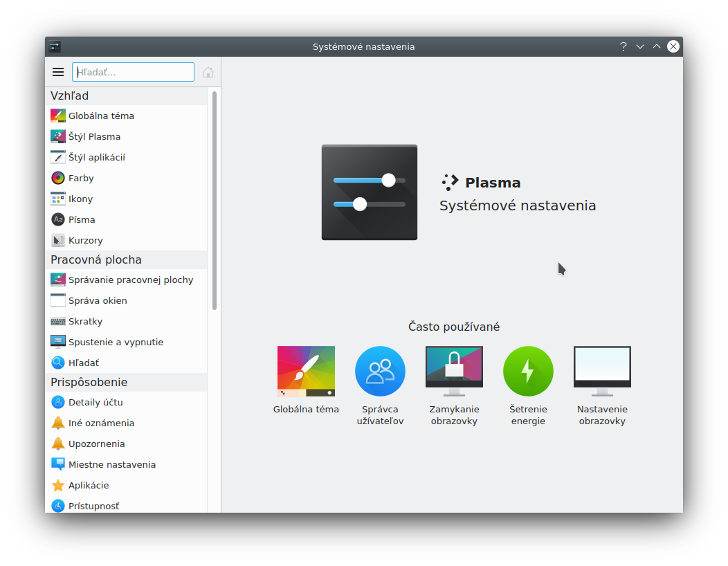Open Ikony settings
The height and width of the screenshot is (566, 728).
tap(126, 199)
